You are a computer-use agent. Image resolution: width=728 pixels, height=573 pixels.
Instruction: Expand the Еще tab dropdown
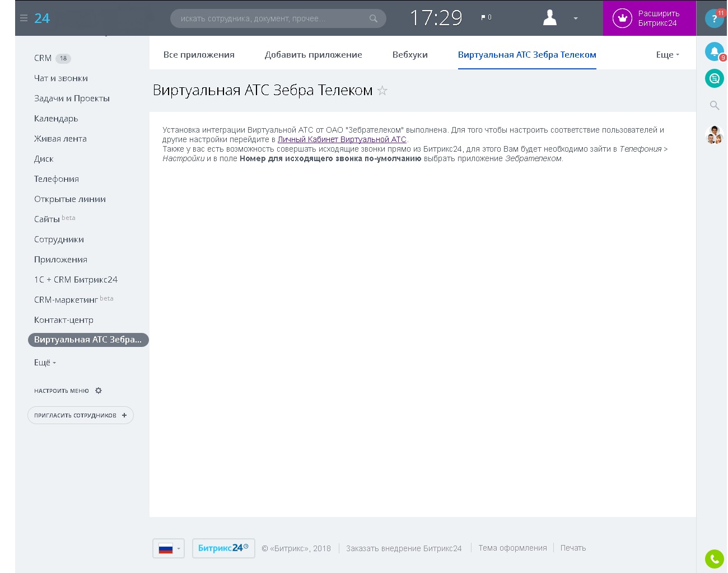[668, 55]
